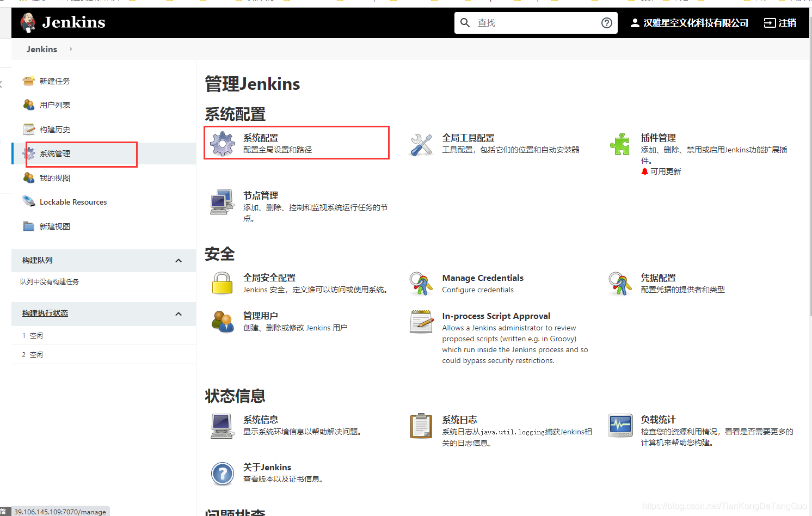Click executor 2 空闲 row

pyautogui.click(x=103, y=354)
